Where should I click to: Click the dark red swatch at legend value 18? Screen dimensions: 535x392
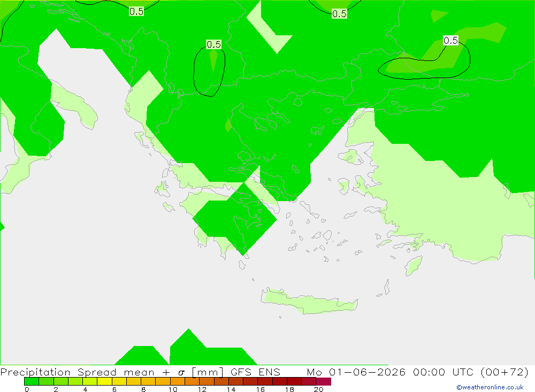(x=294, y=381)
